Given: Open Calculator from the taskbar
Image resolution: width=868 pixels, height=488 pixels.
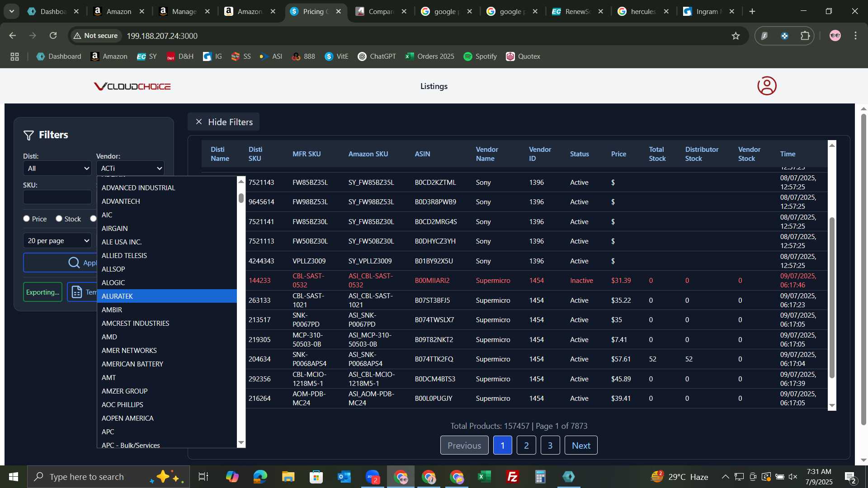Looking at the screenshot, I should pyautogui.click(x=540, y=477).
